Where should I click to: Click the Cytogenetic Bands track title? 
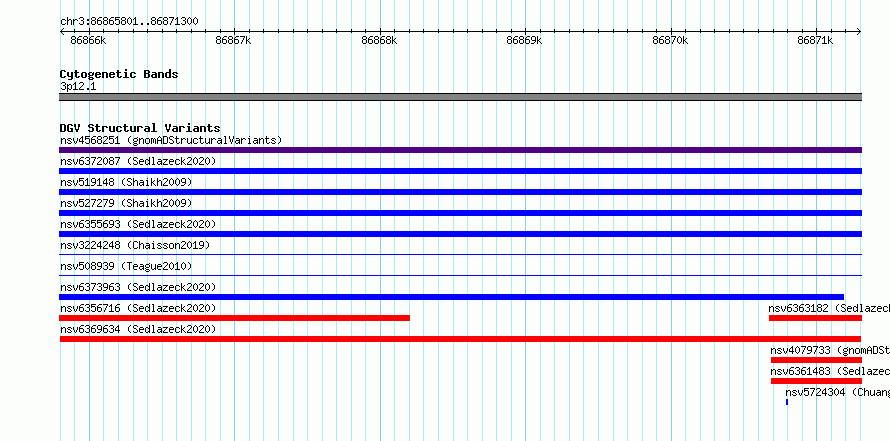pyautogui.click(x=119, y=74)
